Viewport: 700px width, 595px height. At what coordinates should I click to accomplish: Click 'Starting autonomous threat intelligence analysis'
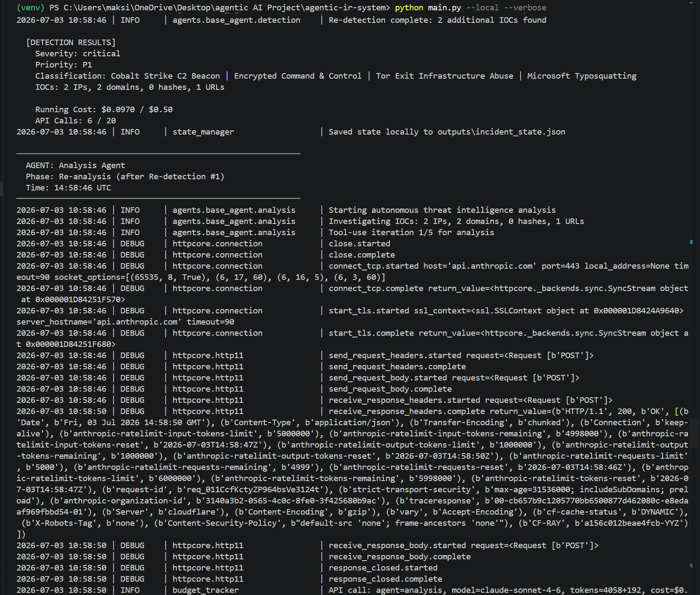[442, 210]
